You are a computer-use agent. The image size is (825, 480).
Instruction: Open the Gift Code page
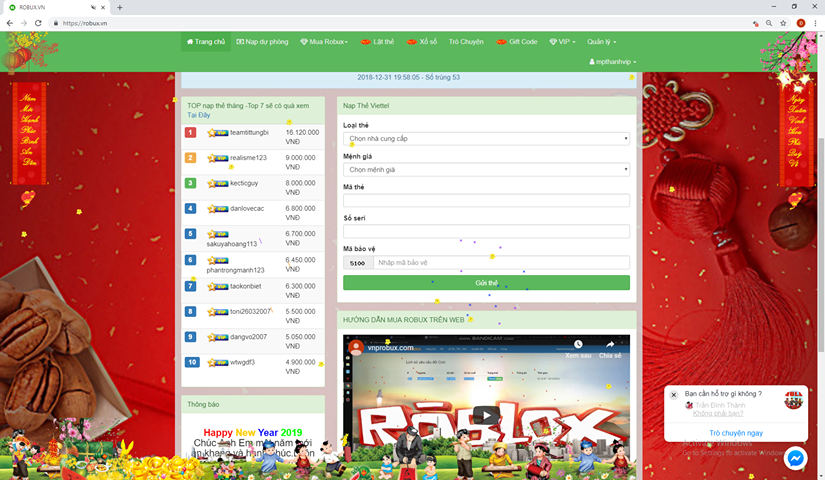[x=517, y=42]
